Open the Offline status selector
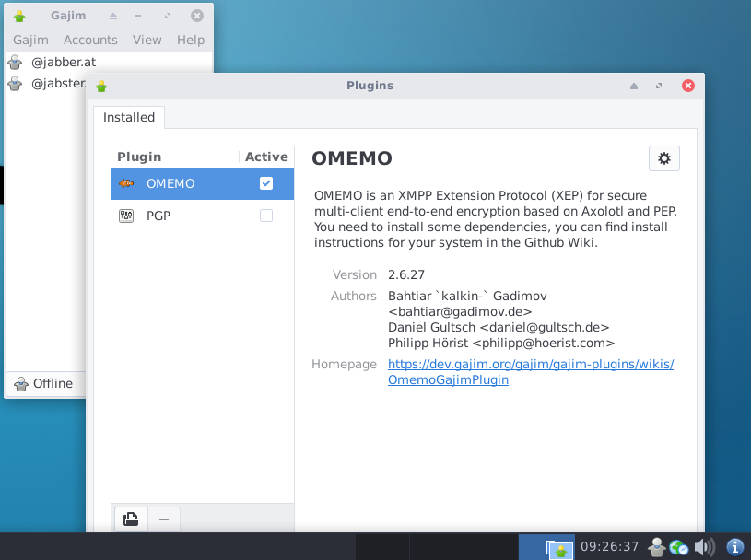Viewport: 751px width, 560px height. point(46,383)
